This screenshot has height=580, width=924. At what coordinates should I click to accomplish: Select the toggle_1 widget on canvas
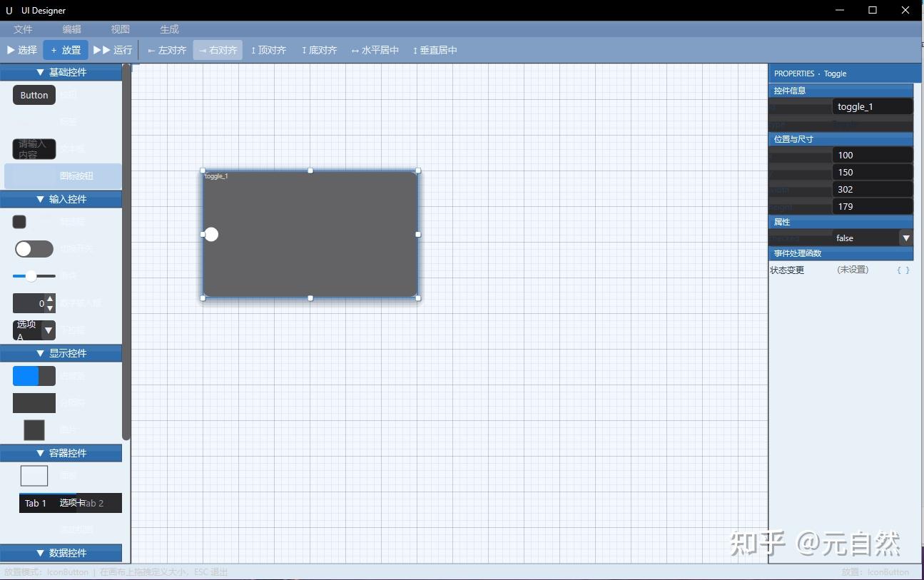(310, 234)
